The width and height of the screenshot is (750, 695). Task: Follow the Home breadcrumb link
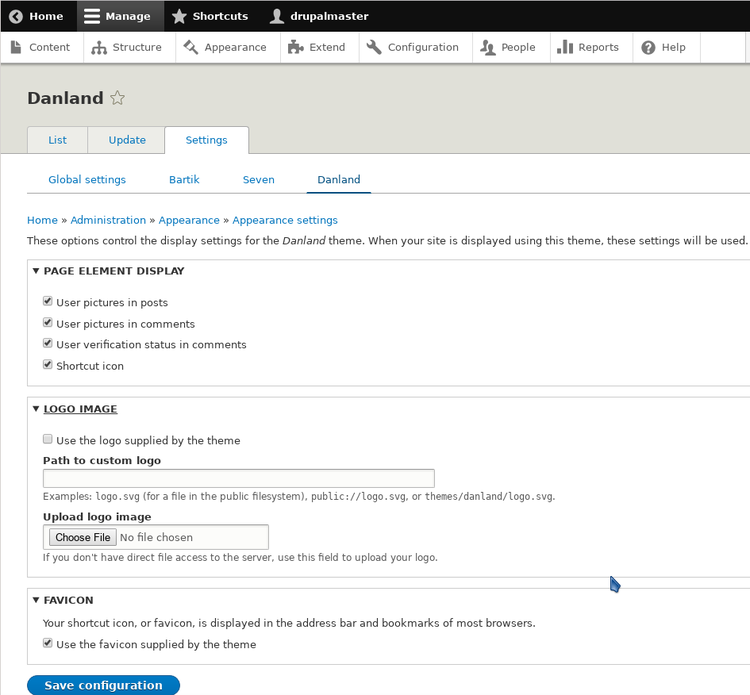(42, 220)
